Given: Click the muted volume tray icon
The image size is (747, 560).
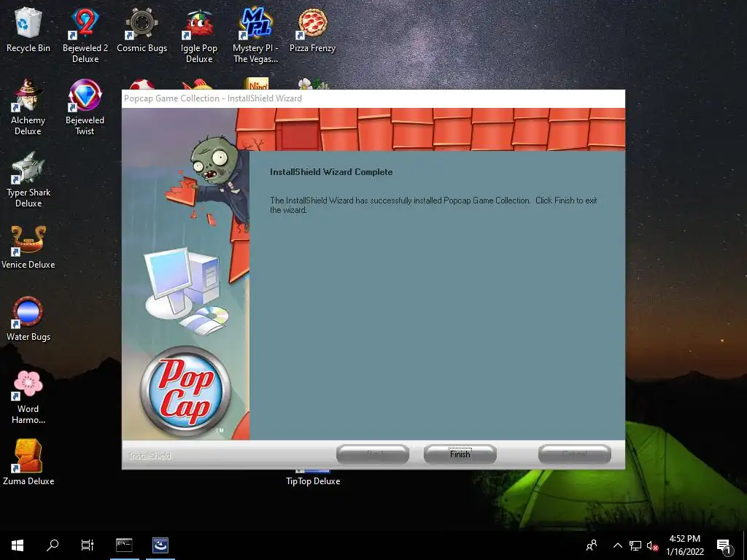Looking at the screenshot, I should coord(652,545).
